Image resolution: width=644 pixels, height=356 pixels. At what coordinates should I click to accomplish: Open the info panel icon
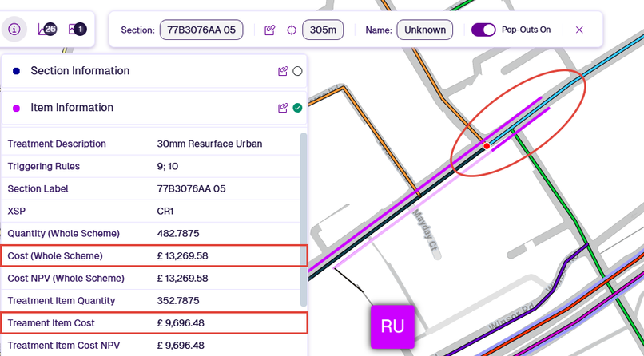14,29
